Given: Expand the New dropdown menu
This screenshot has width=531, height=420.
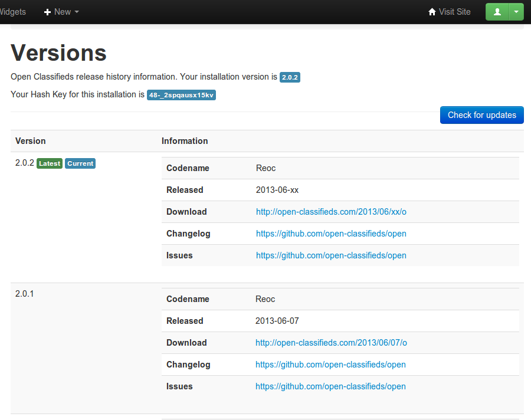Looking at the screenshot, I should coord(62,12).
